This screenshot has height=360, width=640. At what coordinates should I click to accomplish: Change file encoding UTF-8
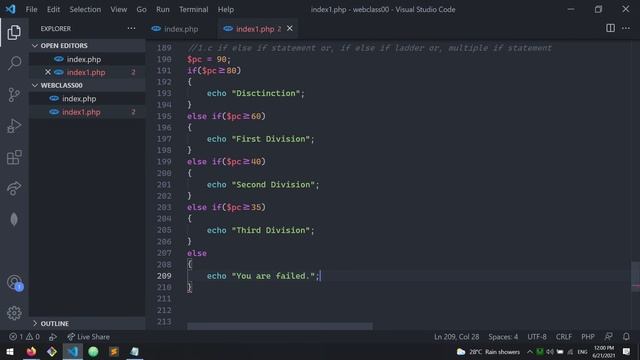(x=537, y=337)
